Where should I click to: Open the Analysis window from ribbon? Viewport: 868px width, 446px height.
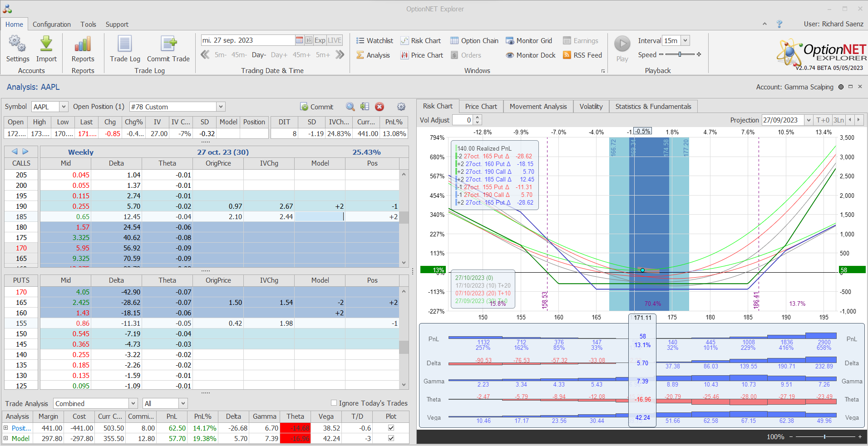point(373,55)
